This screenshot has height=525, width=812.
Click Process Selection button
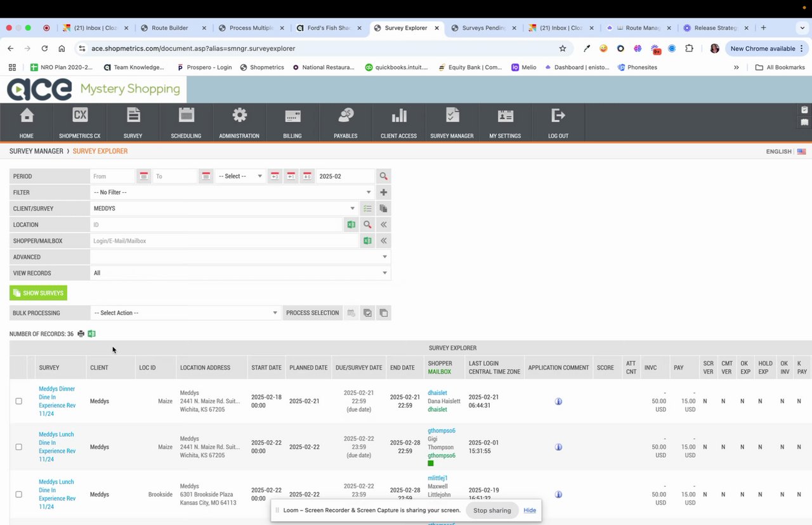tap(312, 313)
